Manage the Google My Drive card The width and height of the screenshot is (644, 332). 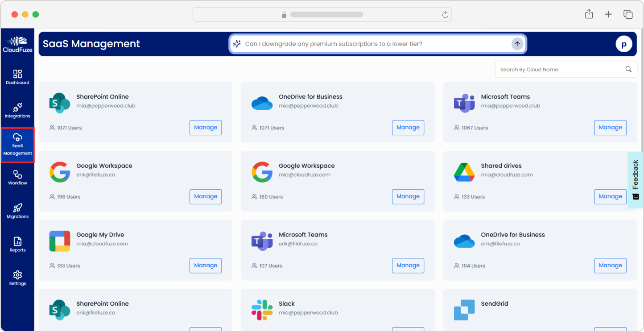click(x=206, y=266)
